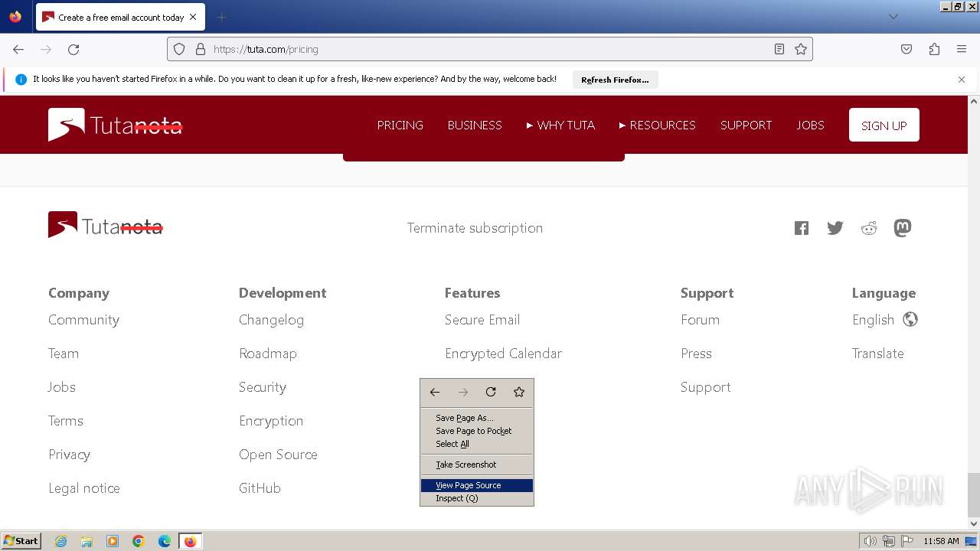Open the SUPPORT nav link in the header

point(746,125)
